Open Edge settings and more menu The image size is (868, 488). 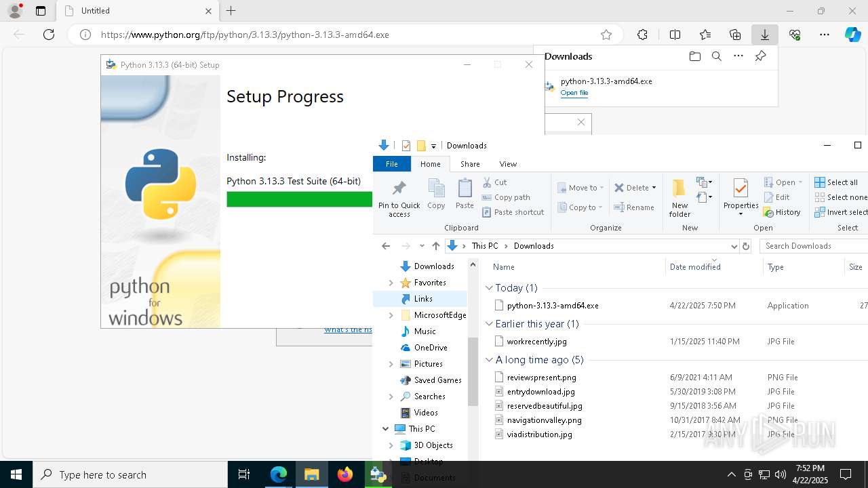pos(825,35)
